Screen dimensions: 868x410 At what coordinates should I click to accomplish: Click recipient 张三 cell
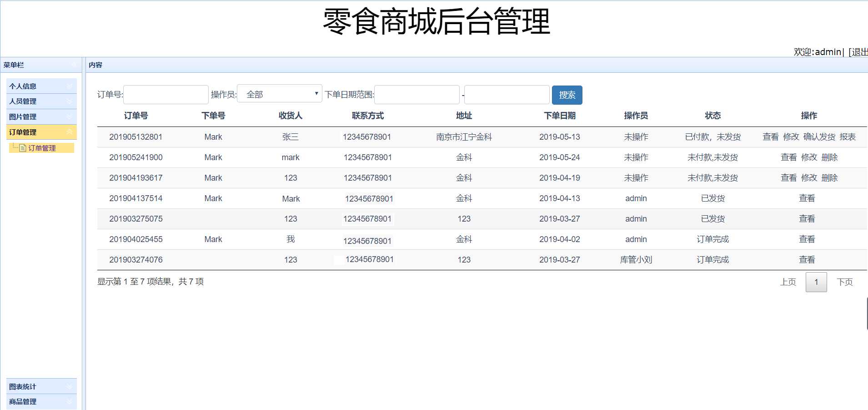(x=291, y=137)
